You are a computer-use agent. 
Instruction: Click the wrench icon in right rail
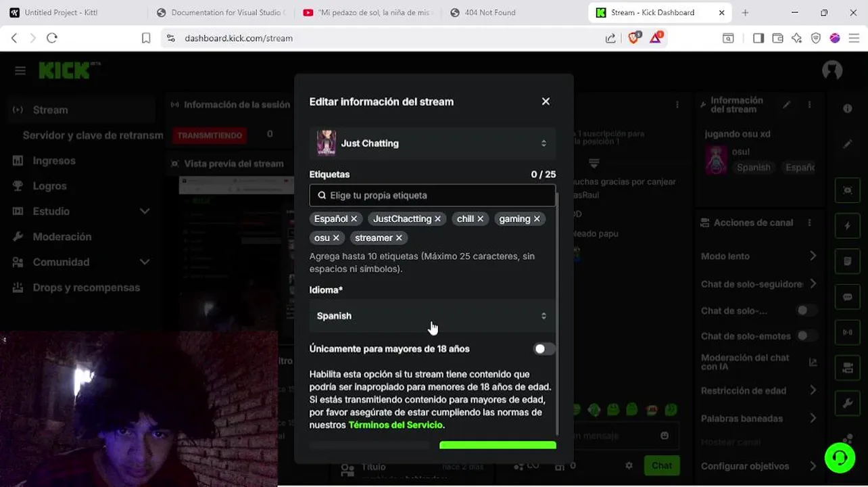point(848,404)
